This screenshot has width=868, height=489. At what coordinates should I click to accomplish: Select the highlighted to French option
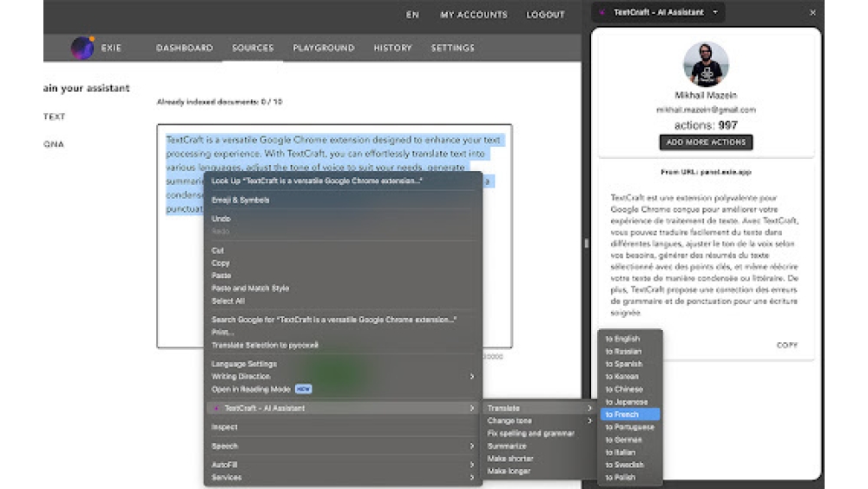(x=630, y=414)
